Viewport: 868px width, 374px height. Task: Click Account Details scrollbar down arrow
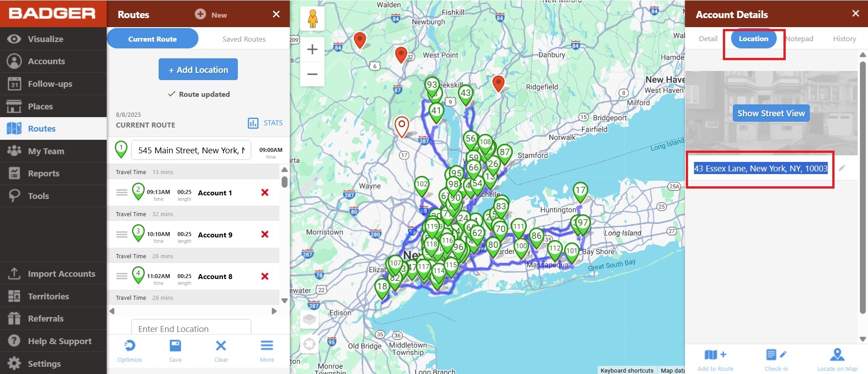[x=863, y=339]
